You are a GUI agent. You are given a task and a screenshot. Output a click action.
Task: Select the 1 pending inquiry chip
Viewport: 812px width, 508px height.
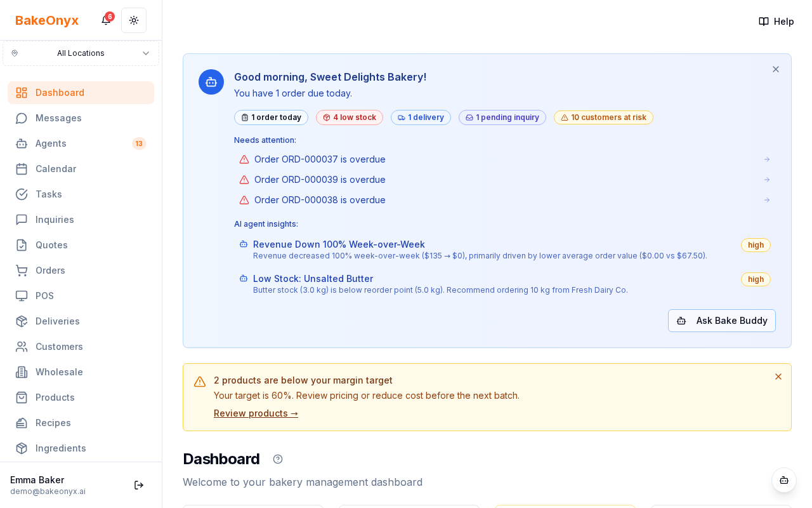tap(502, 117)
